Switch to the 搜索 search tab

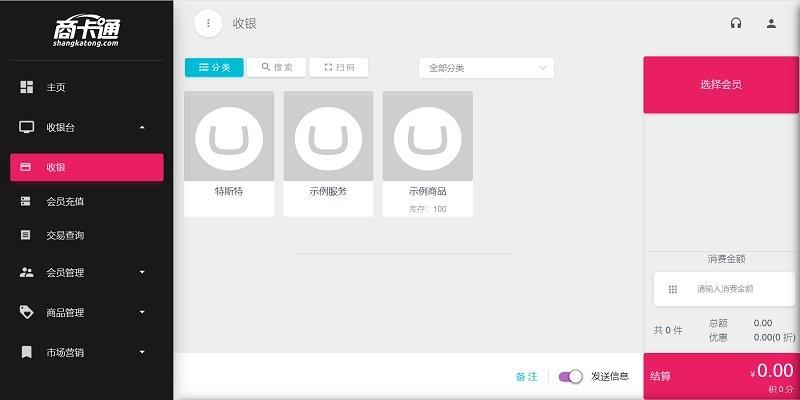(277, 67)
